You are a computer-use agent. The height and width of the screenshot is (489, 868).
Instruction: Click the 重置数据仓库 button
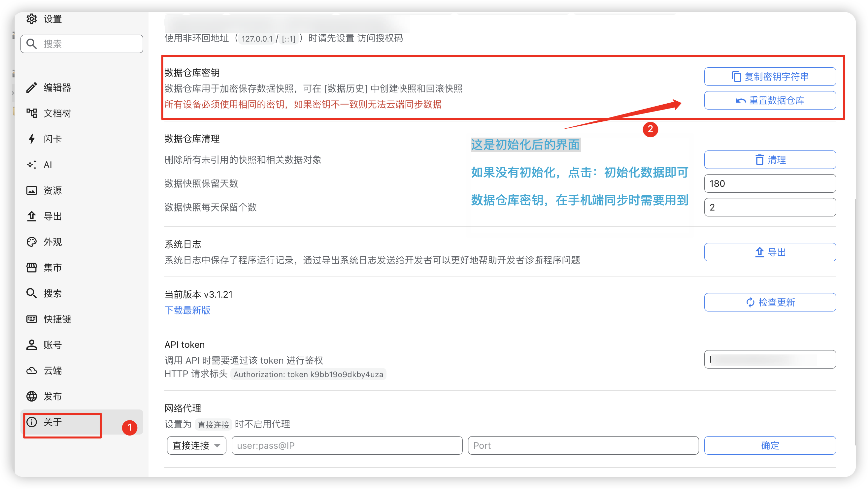(770, 100)
